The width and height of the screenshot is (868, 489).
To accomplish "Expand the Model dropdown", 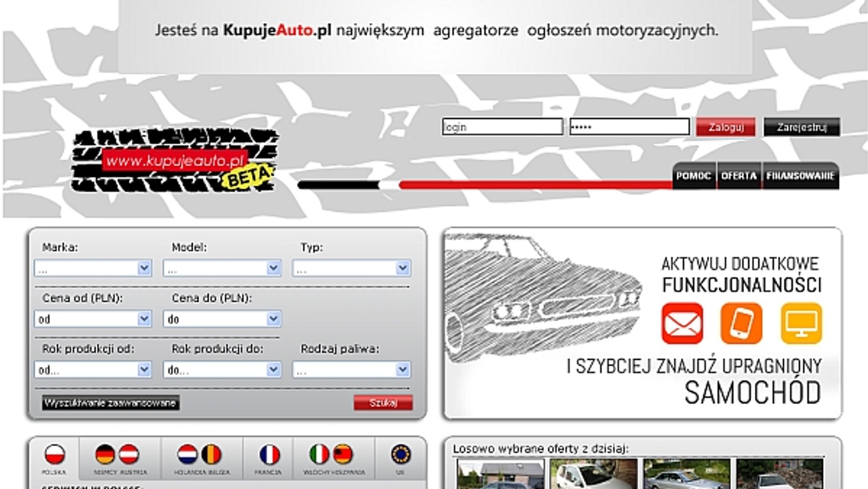I will [222, 268].
